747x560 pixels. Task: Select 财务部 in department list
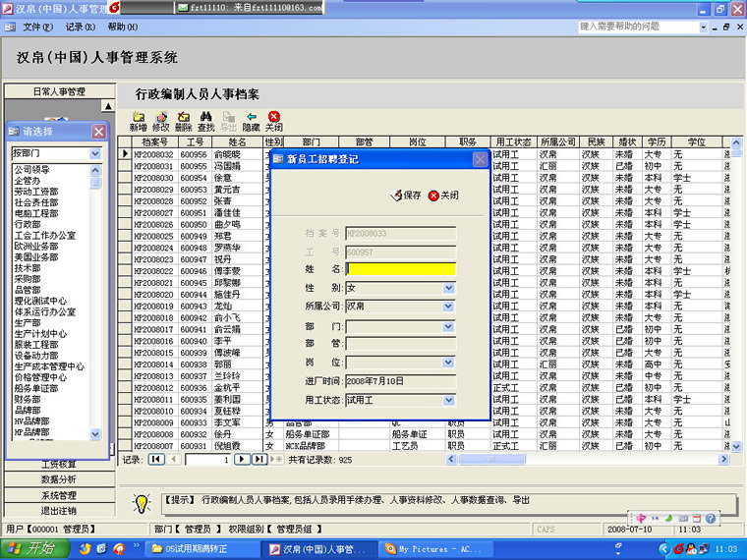(x=28, y=399)
